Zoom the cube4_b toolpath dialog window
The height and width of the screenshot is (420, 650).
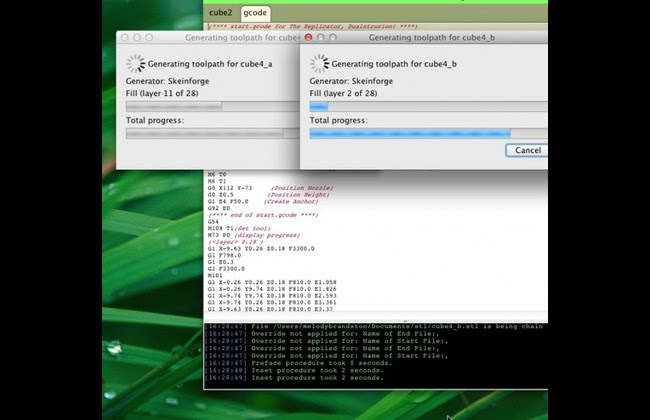click(x=333, y=37)
